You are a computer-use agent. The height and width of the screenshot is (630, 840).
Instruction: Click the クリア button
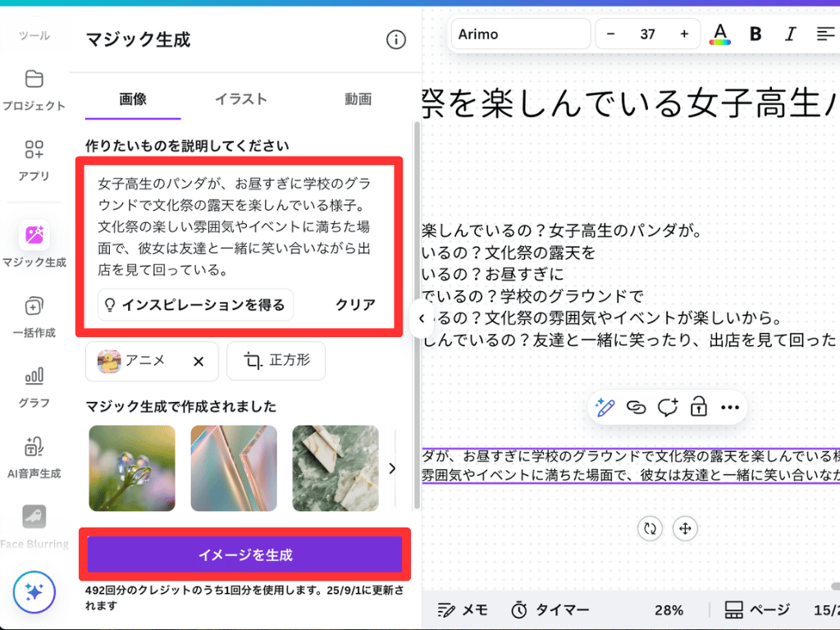click(355, 305)
